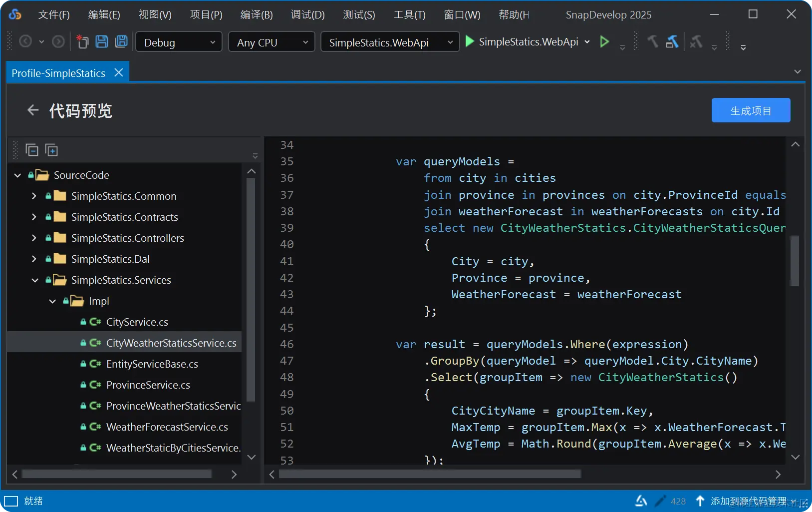Close the Profile-SimpleStatics tab

coord(119,73)
